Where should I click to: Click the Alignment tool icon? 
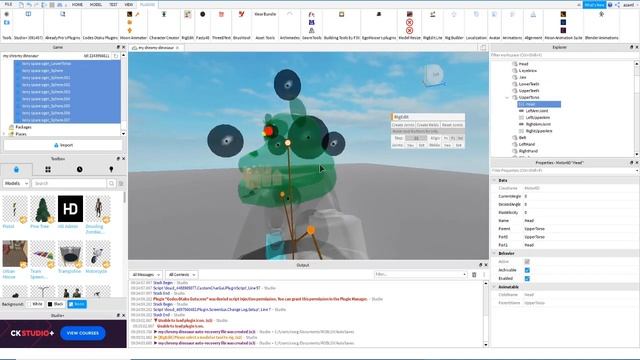533,14
